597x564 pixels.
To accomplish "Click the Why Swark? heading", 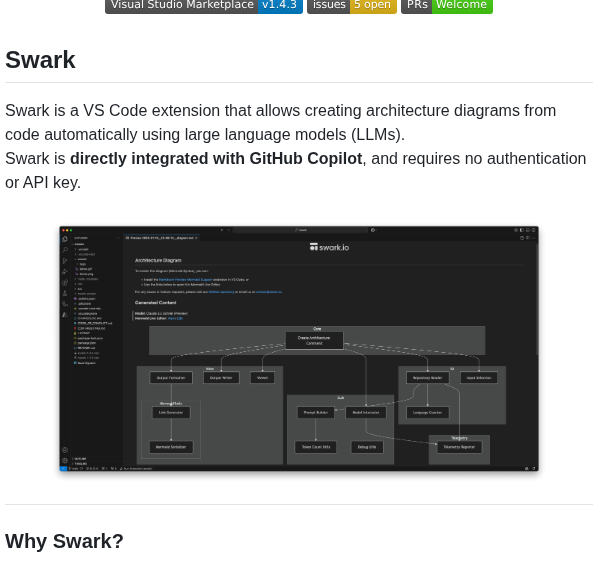I will pos(64,541).
